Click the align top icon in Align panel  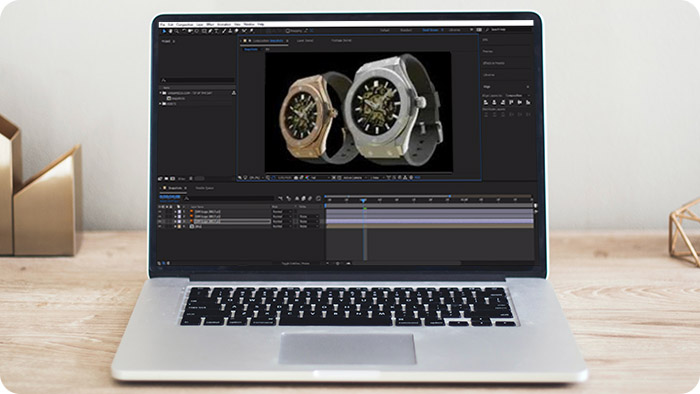point(511,102)
